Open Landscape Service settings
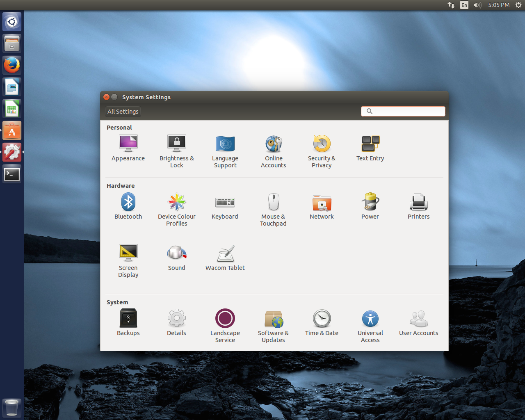 pos(225,326)
